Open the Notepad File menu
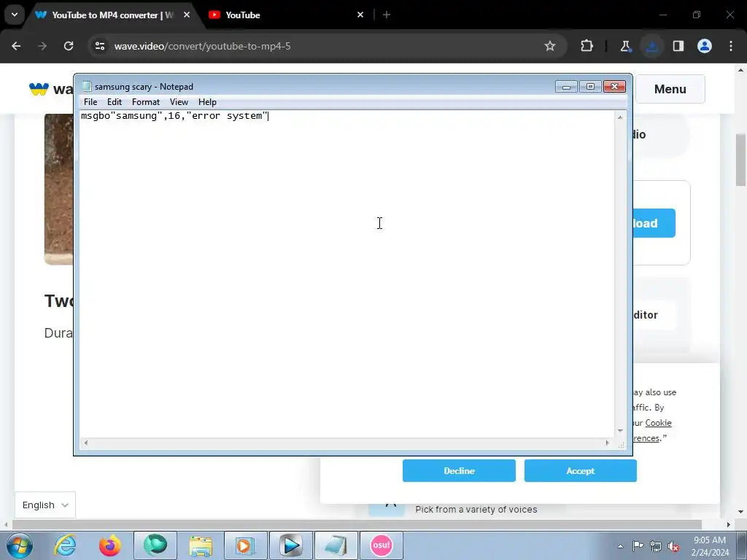 [x=90, y=102]
